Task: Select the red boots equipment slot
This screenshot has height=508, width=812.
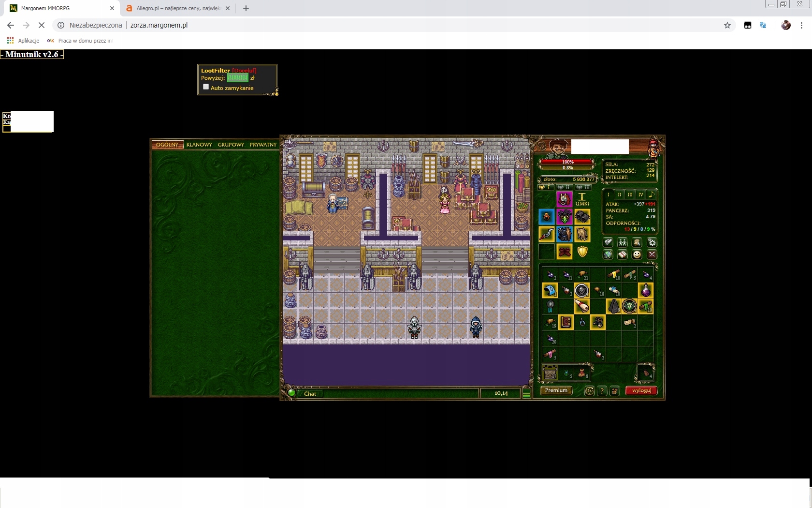Action: click(564, 252)
